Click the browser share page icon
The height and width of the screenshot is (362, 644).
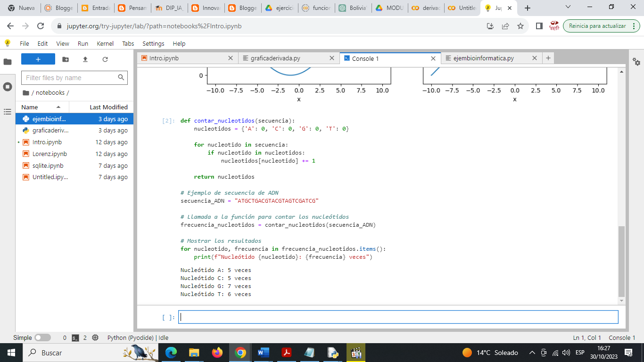click(x=505, y=26)
